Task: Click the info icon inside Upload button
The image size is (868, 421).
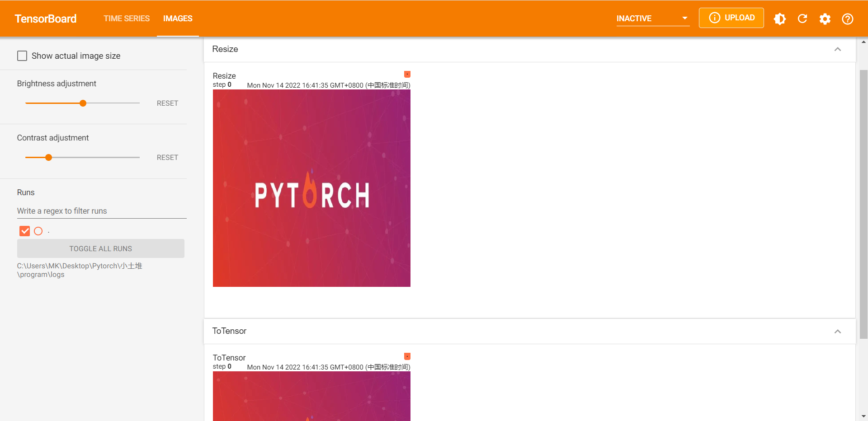Action: coord(714,18)
